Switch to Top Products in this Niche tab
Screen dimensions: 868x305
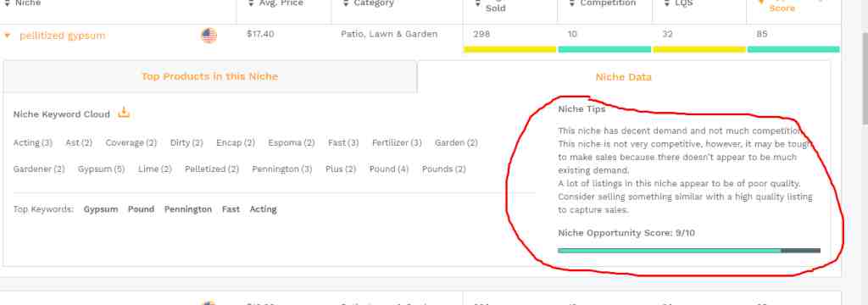[x=210, y=76]
